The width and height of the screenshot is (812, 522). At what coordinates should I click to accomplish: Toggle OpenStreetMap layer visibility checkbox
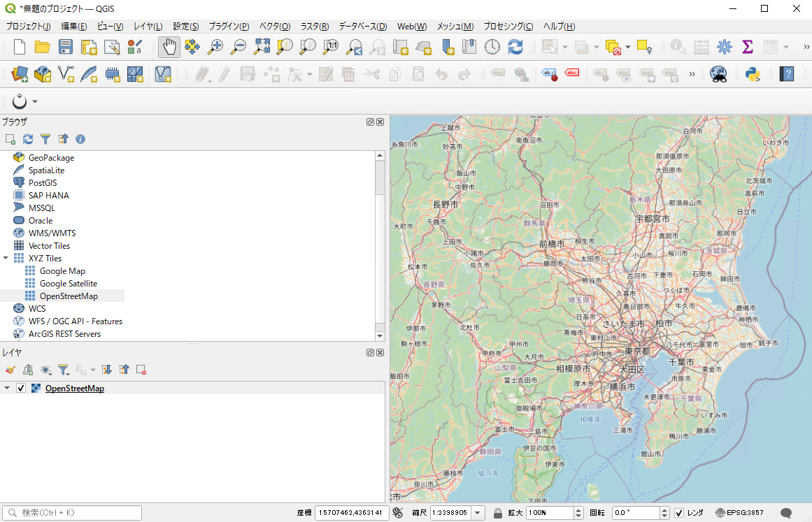point(21,388)
